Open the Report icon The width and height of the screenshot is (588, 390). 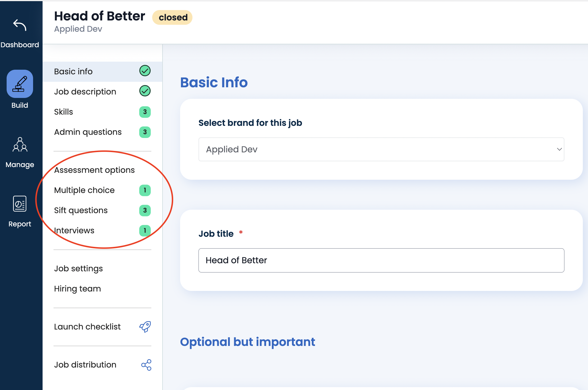point(20,204)
